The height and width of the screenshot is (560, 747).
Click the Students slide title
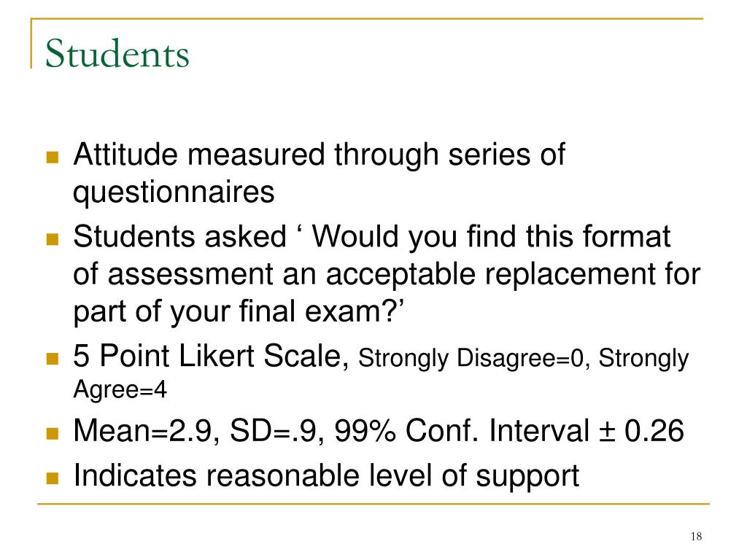(x=117, y=53)
